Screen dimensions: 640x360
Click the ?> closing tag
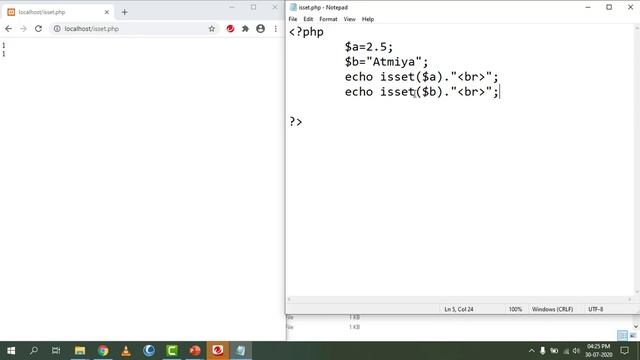(296, 122)
